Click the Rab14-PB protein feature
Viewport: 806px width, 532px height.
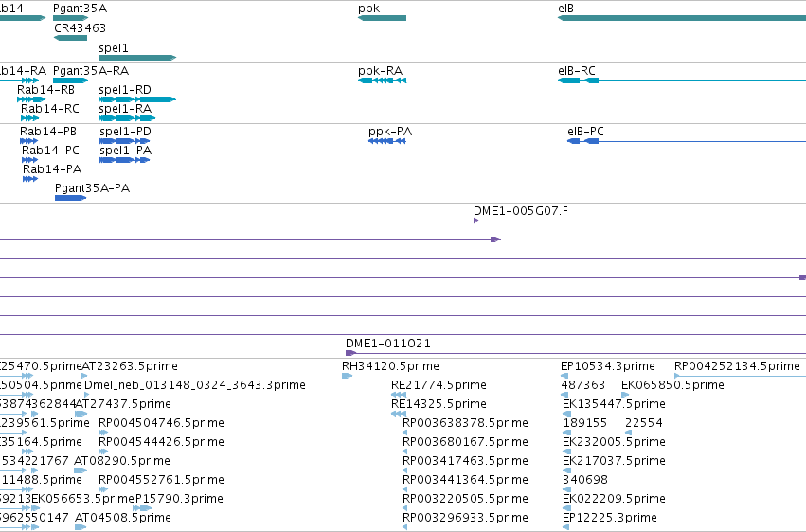point(28,141)
